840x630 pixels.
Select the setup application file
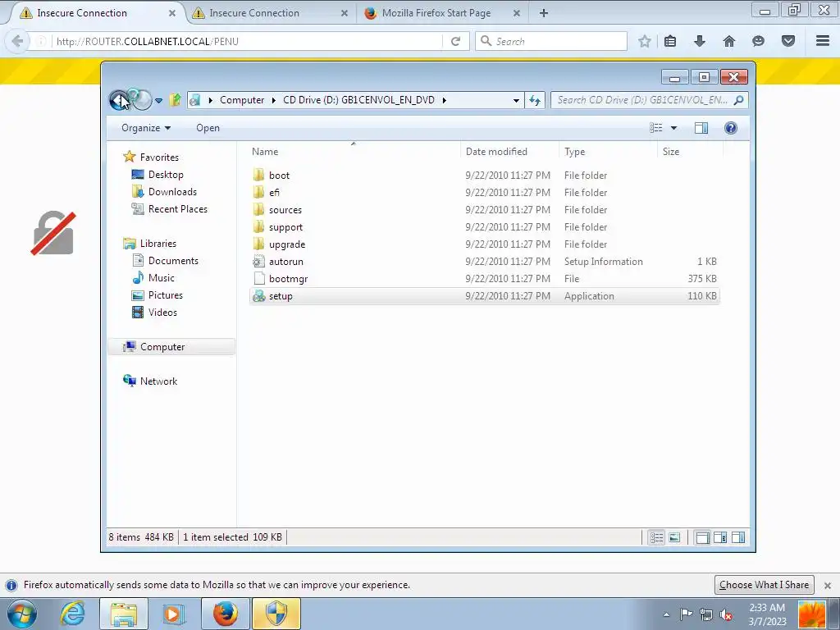point(484,295)
